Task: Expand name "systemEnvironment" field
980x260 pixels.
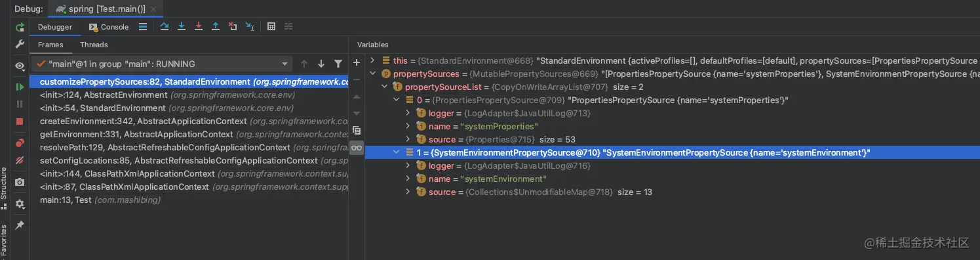Action: click(408, 179)
